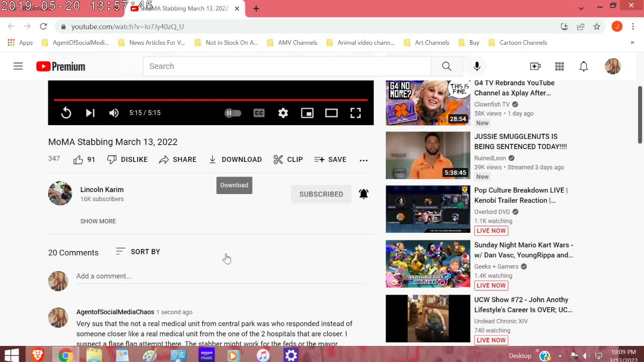The image size is (644, 362).
Task: Click the YouTube Search box
Action: click(287, 66)
